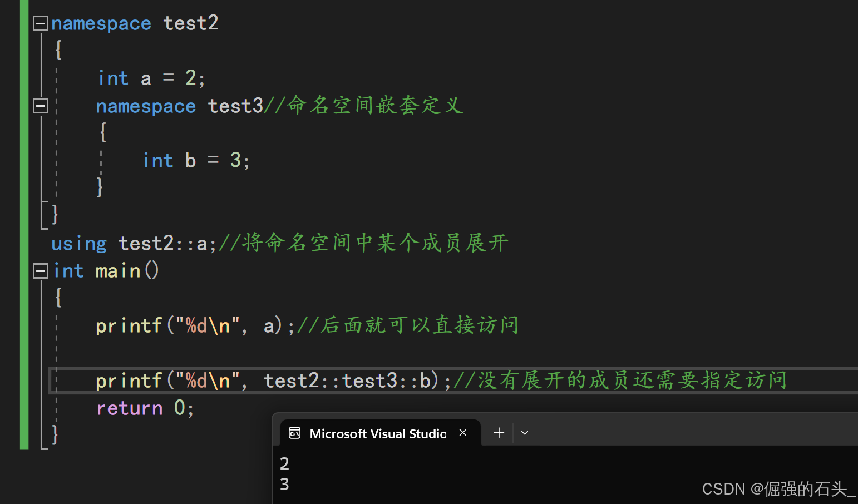Click the output line '3' in the console
This screenshot has height=504, width=858.
click(x=284, y=484)
